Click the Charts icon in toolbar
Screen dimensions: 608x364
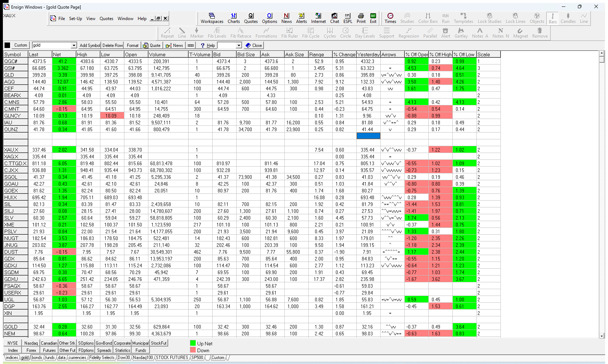pos(234,18)
